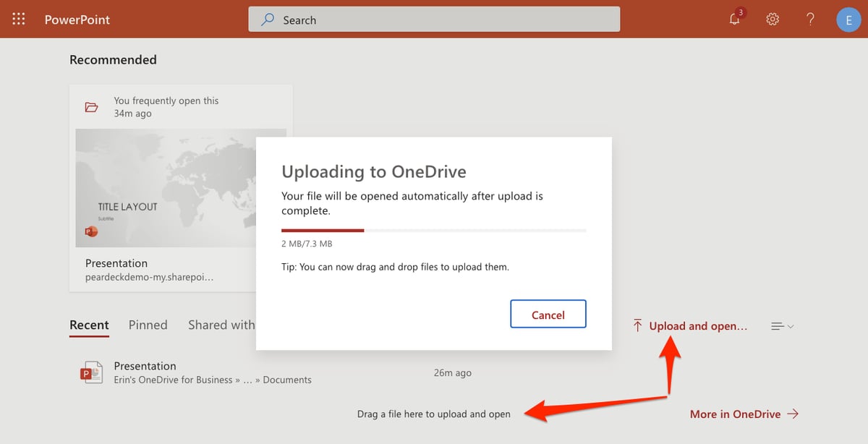The image size is (868, 444).
Task: Click the search magnifier icon
Action: (268, 20)
